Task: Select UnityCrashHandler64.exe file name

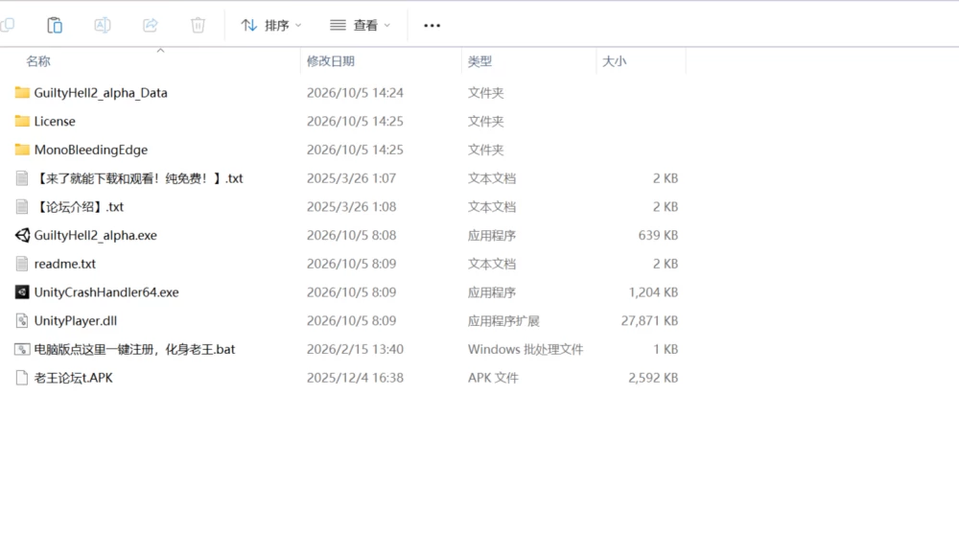Action: click(106, 292)
